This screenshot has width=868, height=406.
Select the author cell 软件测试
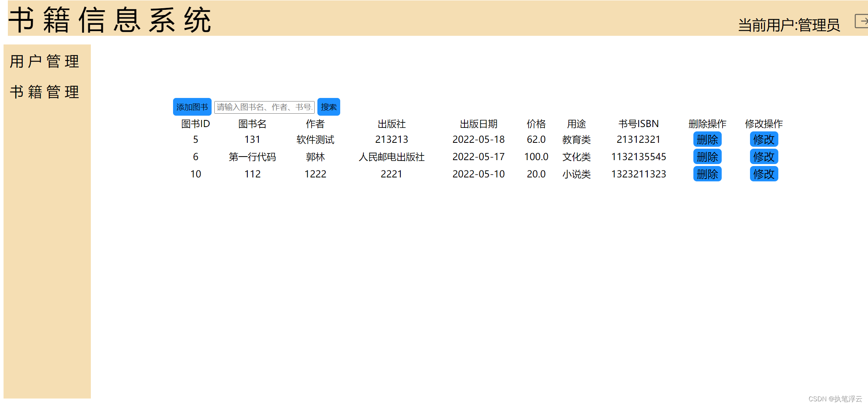point(315,140)
